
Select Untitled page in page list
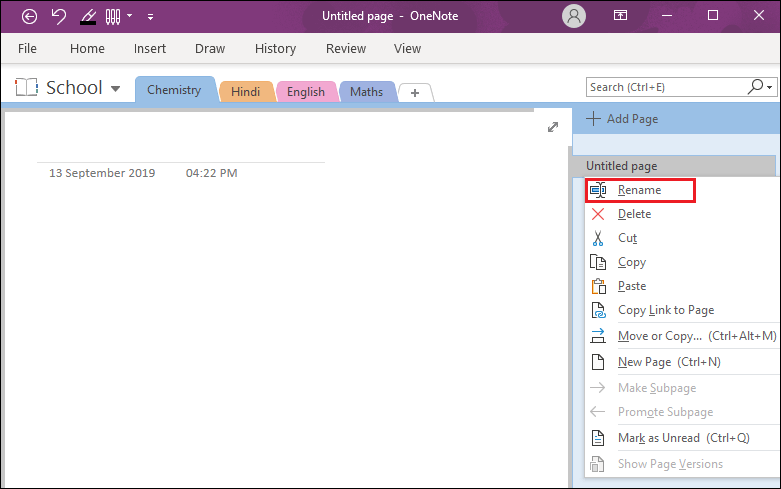674,166
